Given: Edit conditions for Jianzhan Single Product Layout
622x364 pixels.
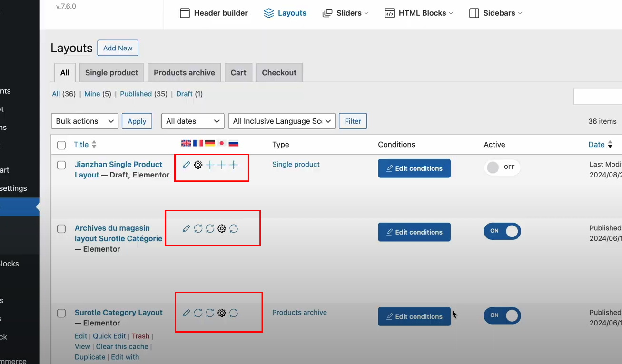Looking at the screenshot, I should coord(415,168).
